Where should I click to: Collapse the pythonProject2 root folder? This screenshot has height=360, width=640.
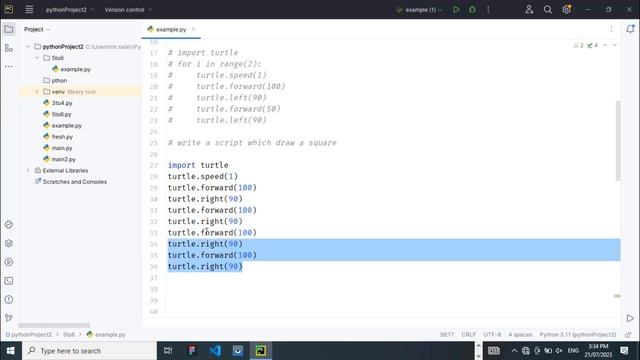tap(28, 47)
